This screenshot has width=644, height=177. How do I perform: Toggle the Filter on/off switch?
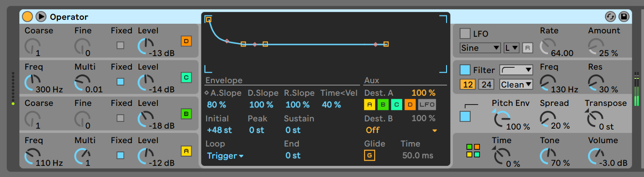[x=465, y=70]
